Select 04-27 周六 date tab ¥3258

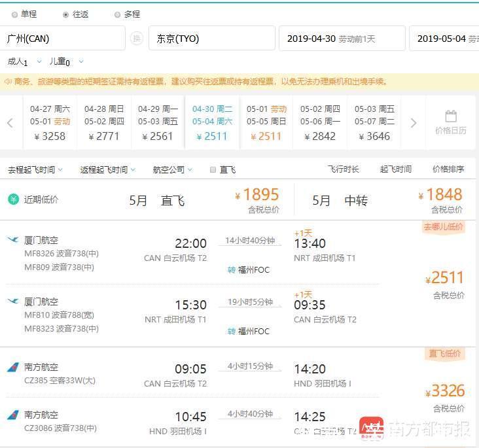click(x=50, y=123)
